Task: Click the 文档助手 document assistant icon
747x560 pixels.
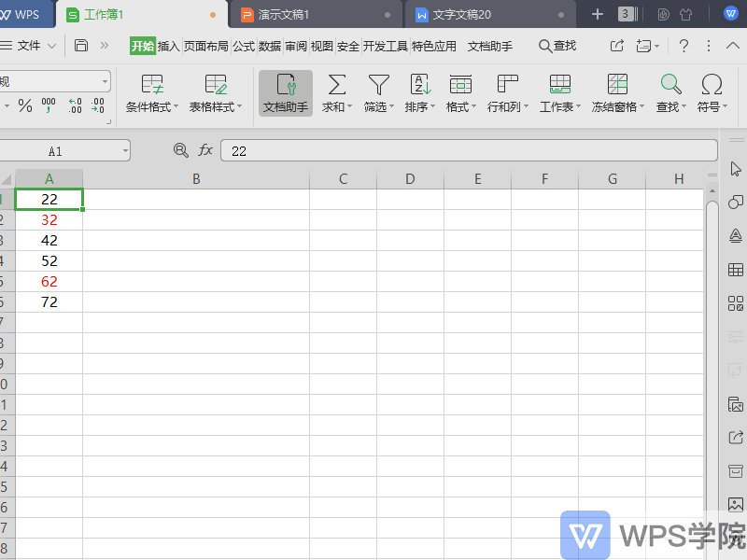Action: [286, 86]
